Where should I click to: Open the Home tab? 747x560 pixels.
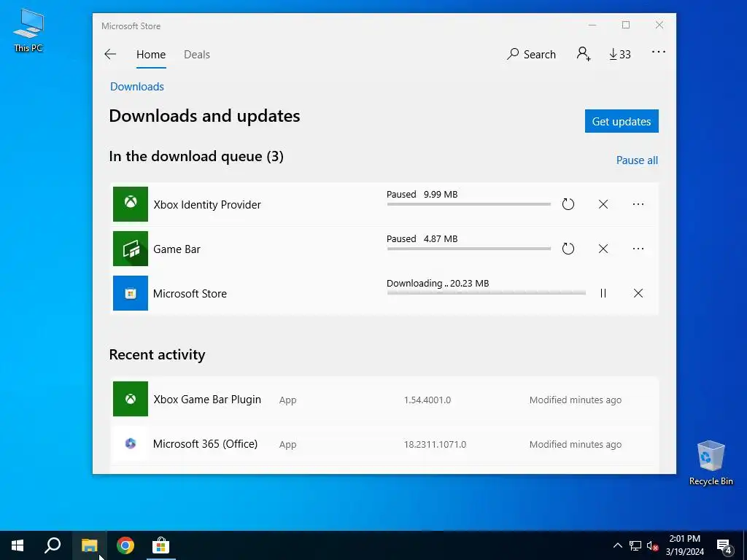pyautogui.click(x=151, y=54)
